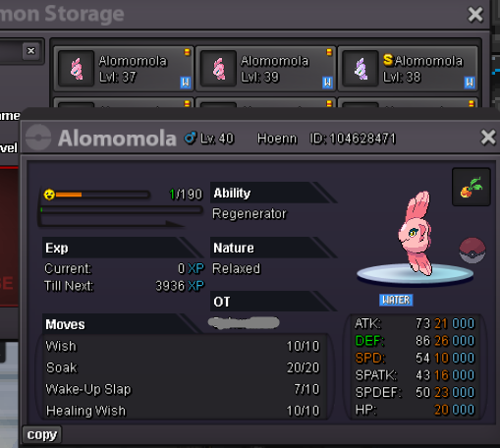Select the Wake-Up Slap move row

coord(184,389)
